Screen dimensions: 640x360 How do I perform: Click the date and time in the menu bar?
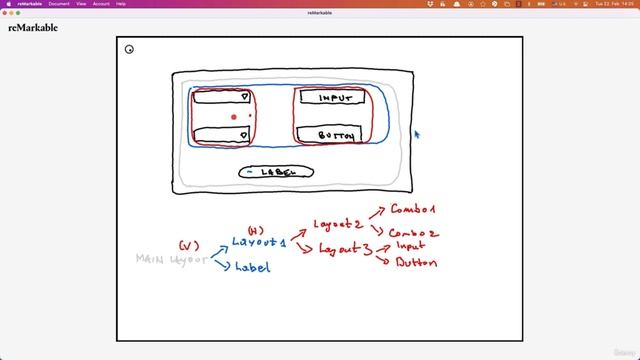click(614, 4)
